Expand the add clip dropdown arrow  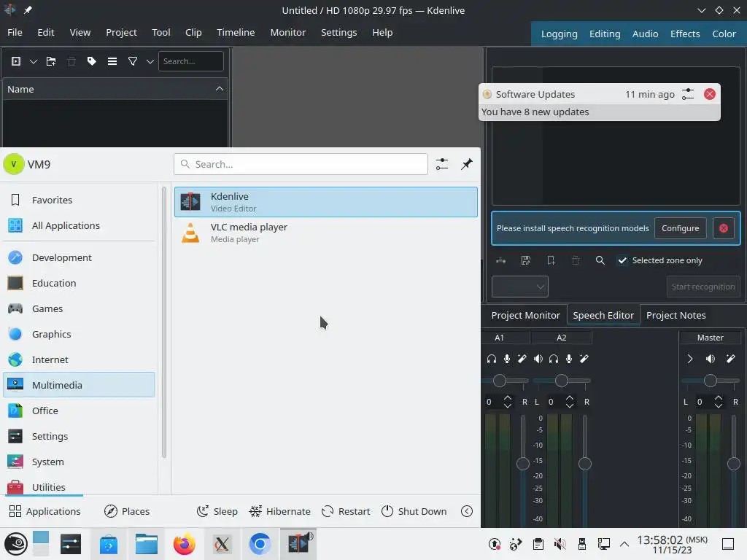coord(34,61)
